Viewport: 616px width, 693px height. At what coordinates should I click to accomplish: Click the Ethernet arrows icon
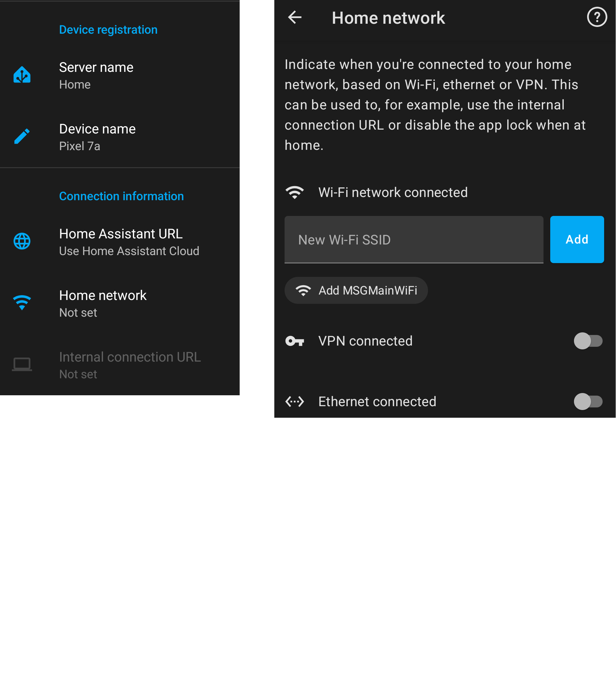[295, 402]
